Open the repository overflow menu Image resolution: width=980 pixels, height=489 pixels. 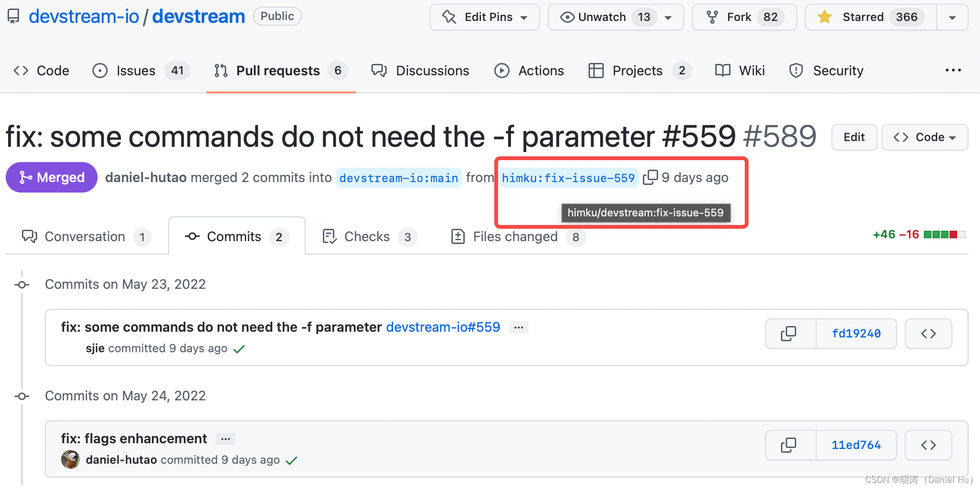tap(953, 71)
